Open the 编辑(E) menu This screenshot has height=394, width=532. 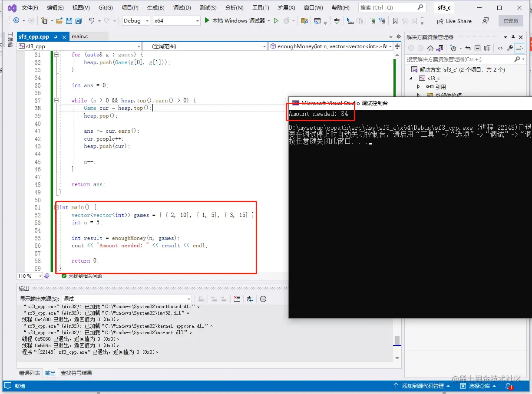pyautogui.click(x=55, y=8)
